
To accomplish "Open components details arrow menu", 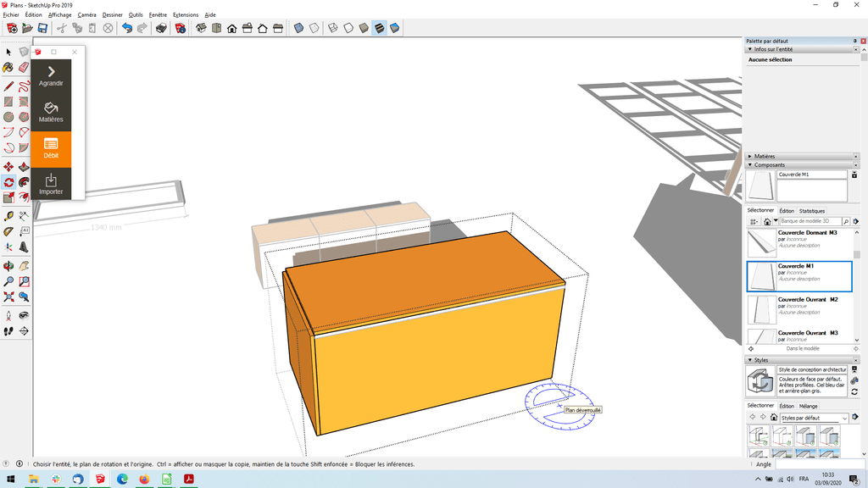I will pos(855,221).
